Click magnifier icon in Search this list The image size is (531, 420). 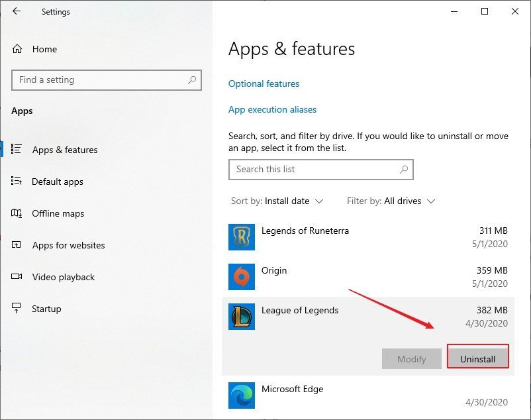[x=404, y=169]
